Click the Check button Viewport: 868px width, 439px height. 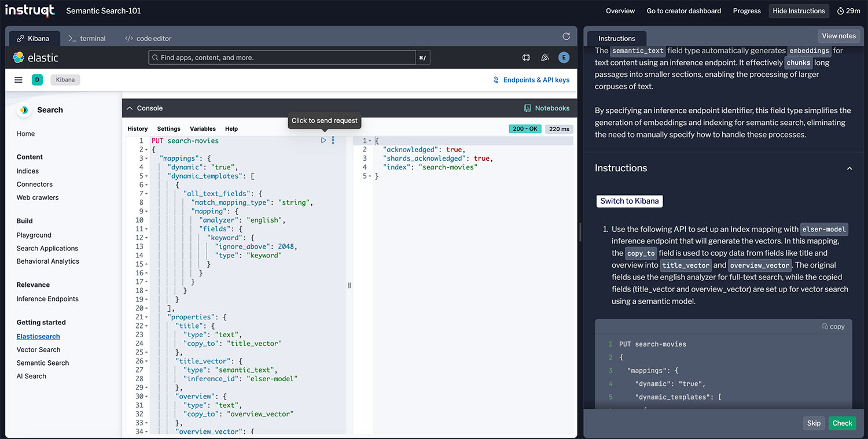pos(842,423)
